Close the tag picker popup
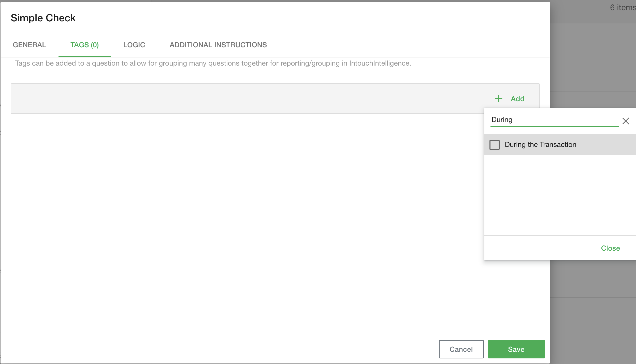This screenshot has width=636, height=364. point(610,248)
